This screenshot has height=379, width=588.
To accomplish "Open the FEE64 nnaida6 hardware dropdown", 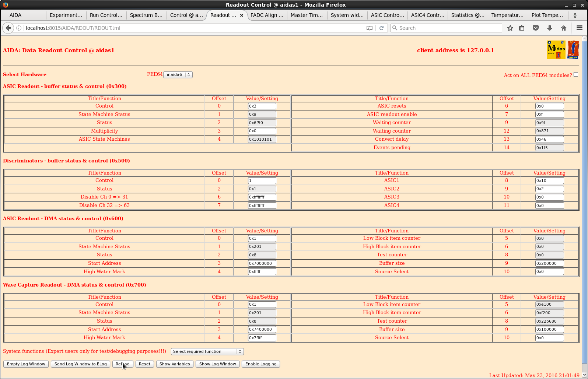I will point(178,74).
